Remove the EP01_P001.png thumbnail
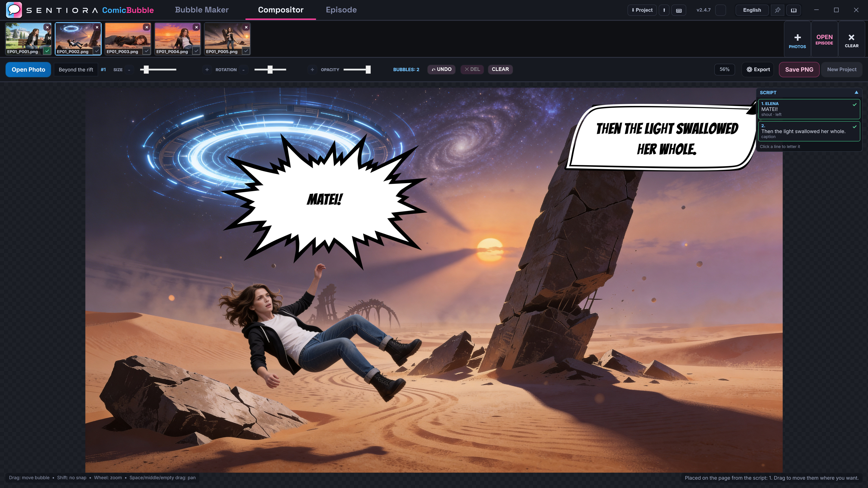This screenshot has height=488, width=868. click(47, 27)
